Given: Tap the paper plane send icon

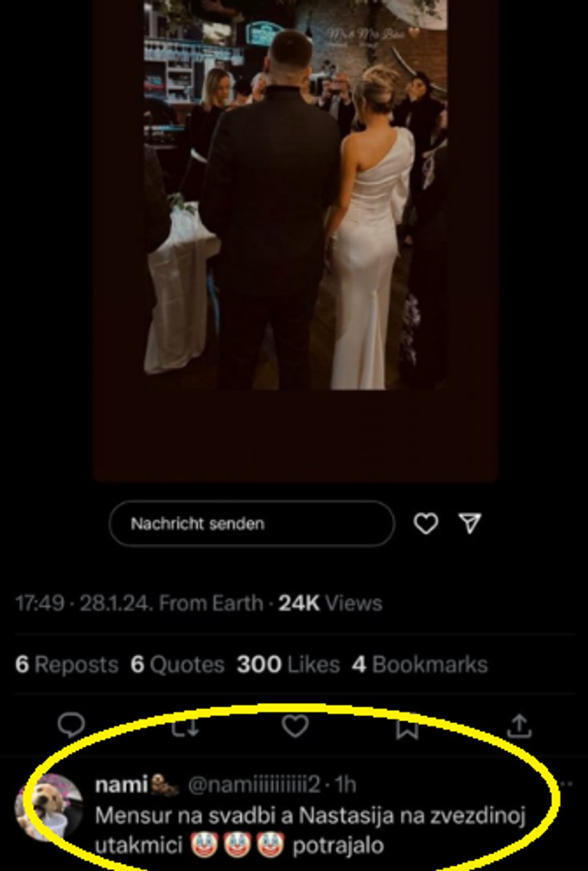Looking at the screenshot, I should click(x=470, y=524).
